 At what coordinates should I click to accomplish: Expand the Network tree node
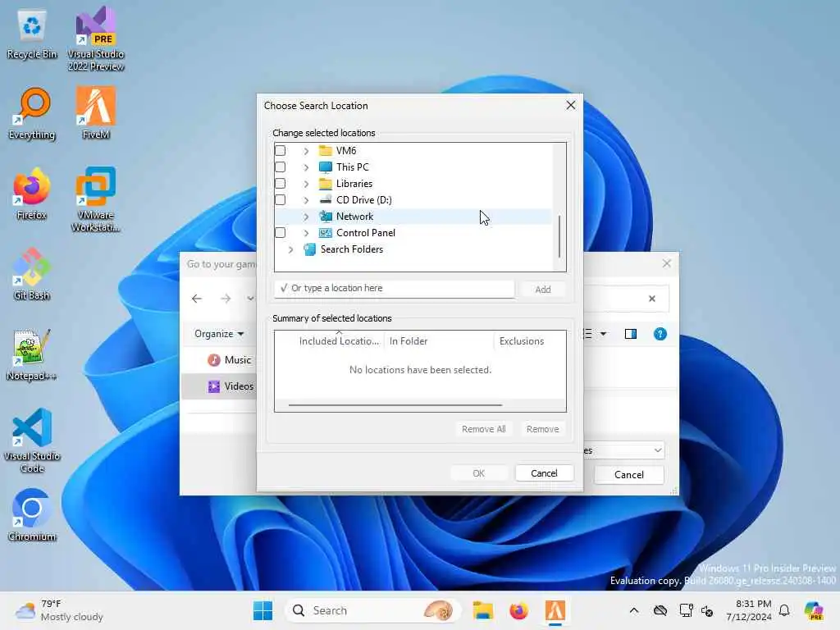(x=306, y=217)
